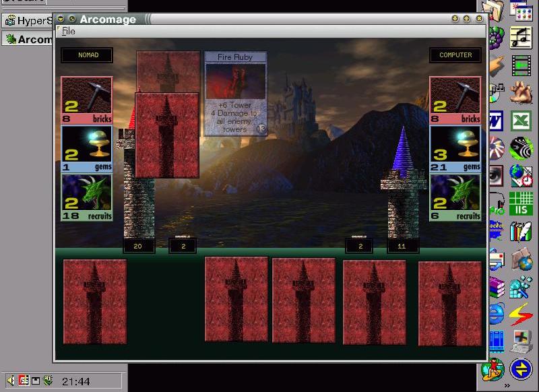The width and height of the screenshot is (539, 392).
Task: Select the NOMAD player name label
Action: click(x=87, y=55)
